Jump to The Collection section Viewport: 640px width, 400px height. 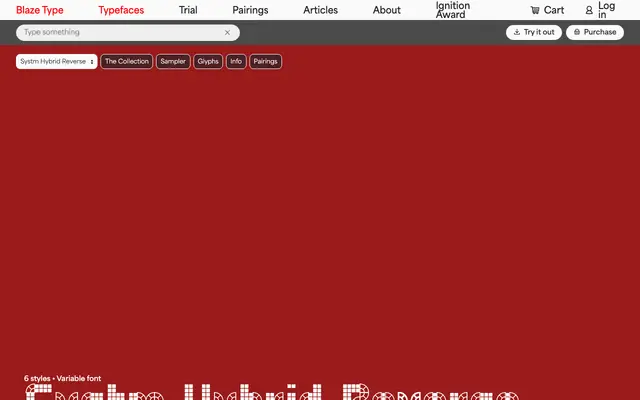point(127,62)
